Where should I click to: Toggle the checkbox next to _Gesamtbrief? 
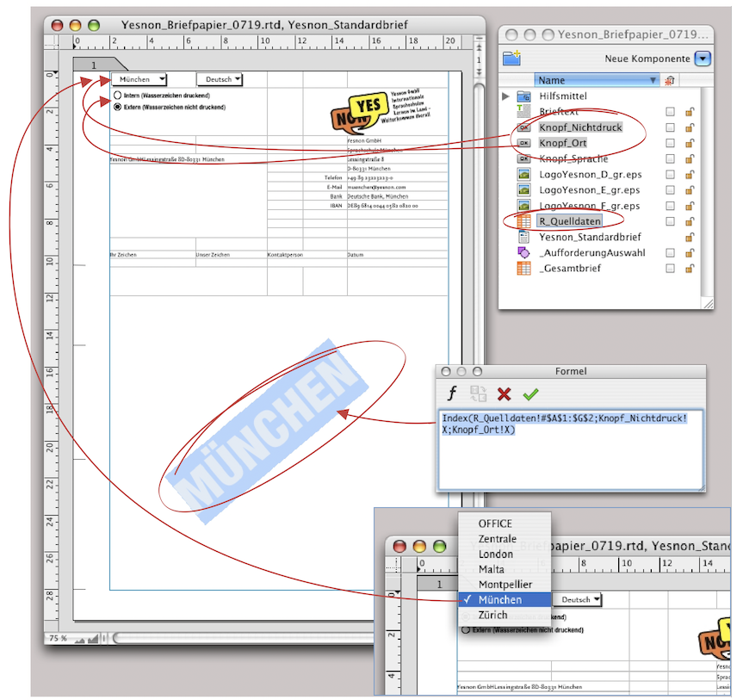point(670,269)
